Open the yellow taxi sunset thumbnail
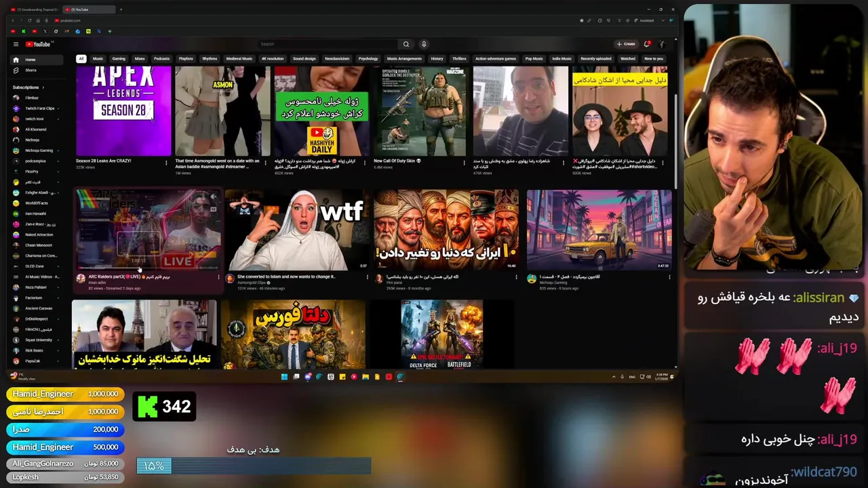Viewport: 868px width, 488px height. click(599, 230)
